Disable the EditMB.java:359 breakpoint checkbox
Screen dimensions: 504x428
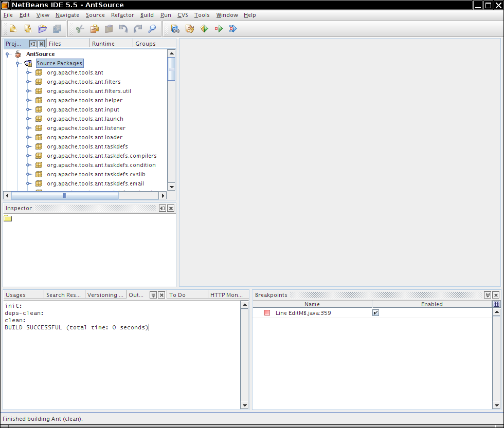375,313
